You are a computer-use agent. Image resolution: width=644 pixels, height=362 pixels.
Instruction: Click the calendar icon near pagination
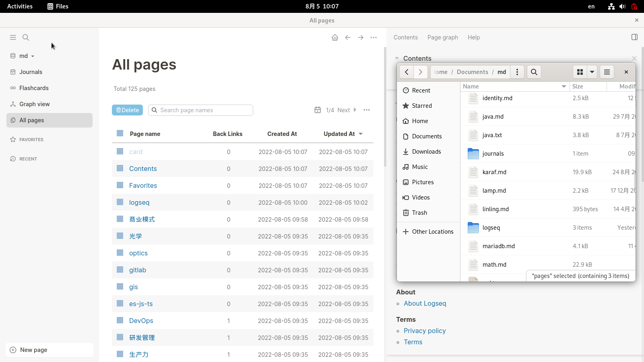[318, 110]
